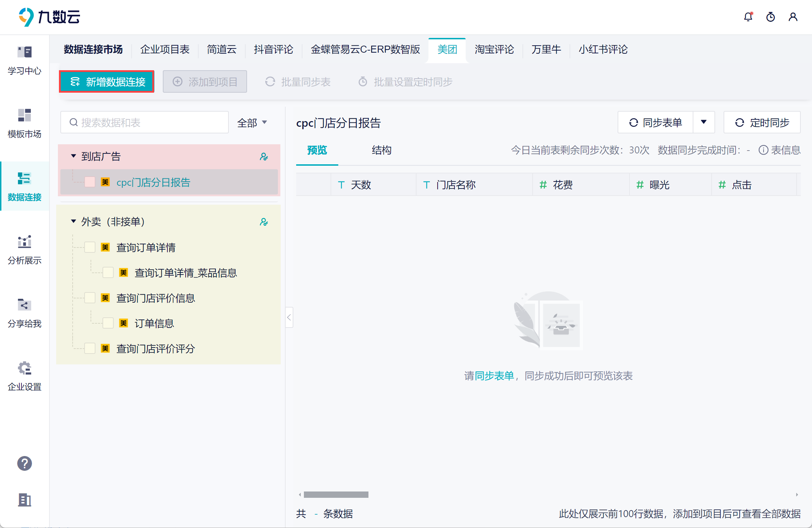Image resolution: width=812 pixels, height=528 pixels.
Task: Check the 查询门店评价评分 checkbox
Action: point(90,348)
